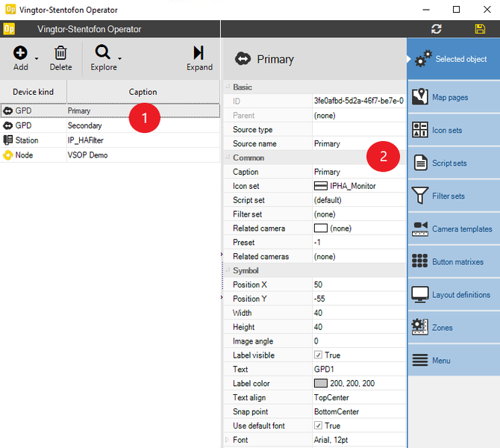The height and width of the screenshot is (448, 500).
Task: Open the Add dropdown arrow
Action: (37, 58)
